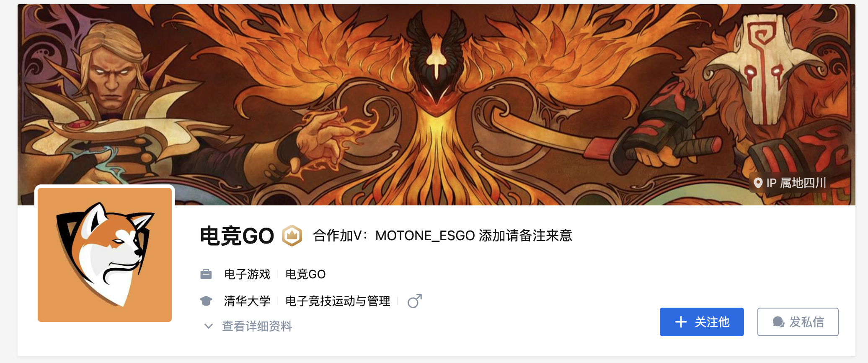Click the IP 属地四川 location text
Screen dimensions: 868x363
pyautogui.click(x=796, y=183)
